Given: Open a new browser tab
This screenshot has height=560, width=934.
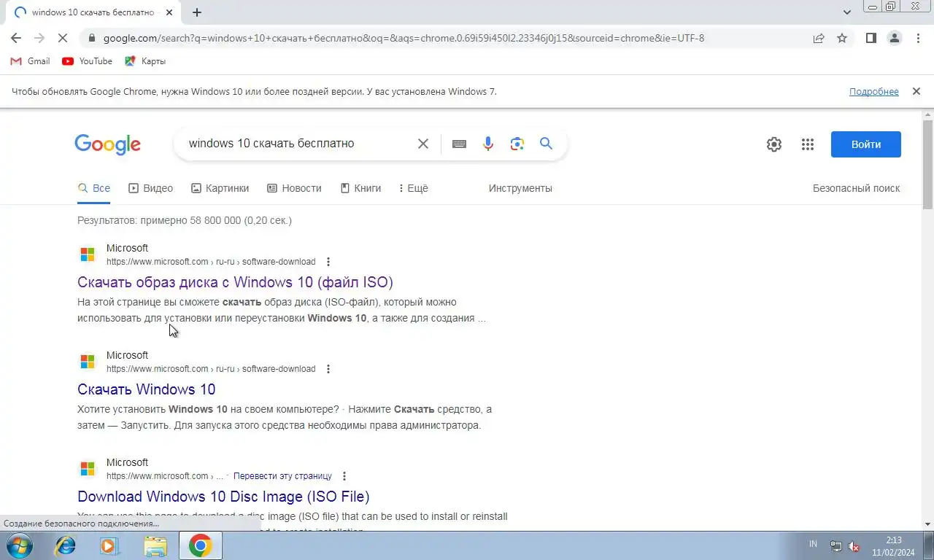Looking at the screenshot, I should [x=197, y=12].
